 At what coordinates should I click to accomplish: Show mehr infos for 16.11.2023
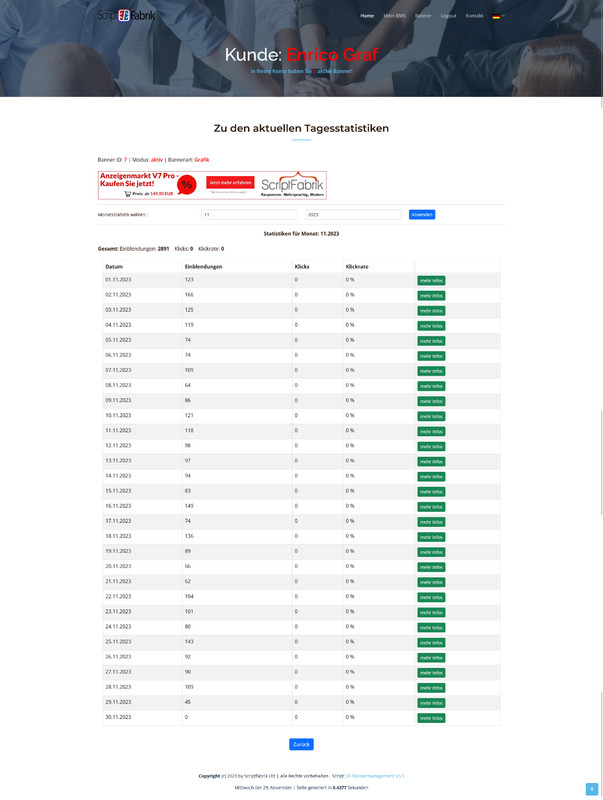coord(431,507)
